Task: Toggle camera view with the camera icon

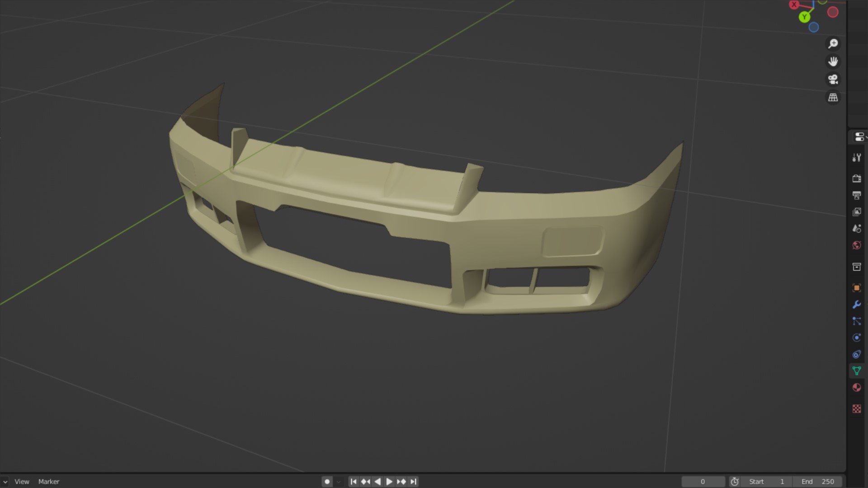Action: point(833,80)
